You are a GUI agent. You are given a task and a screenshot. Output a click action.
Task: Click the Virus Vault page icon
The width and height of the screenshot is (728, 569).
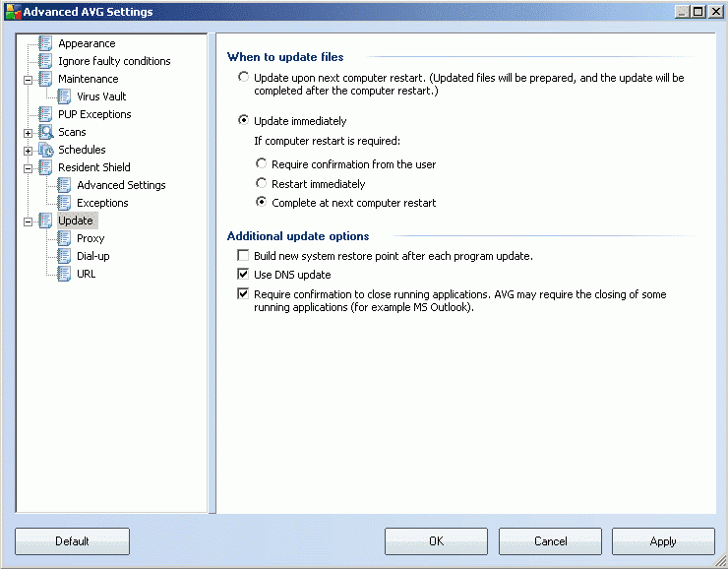64,96
